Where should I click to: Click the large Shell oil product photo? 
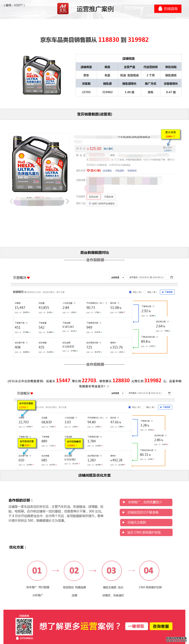pos(39,163)
